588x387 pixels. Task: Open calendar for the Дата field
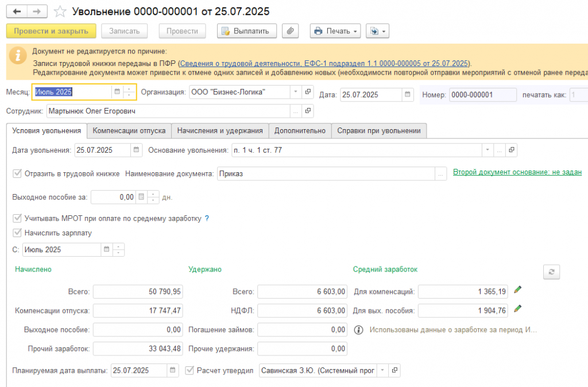click(x=407, y=95)
